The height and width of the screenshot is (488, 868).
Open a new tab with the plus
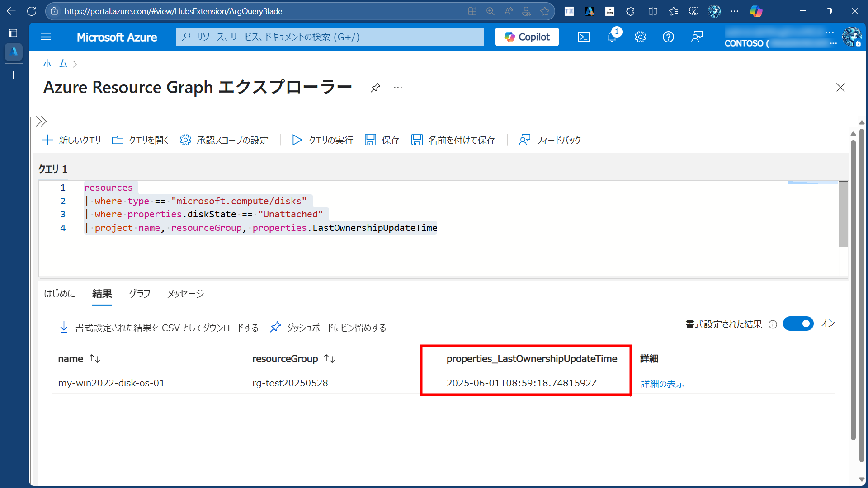13,75
